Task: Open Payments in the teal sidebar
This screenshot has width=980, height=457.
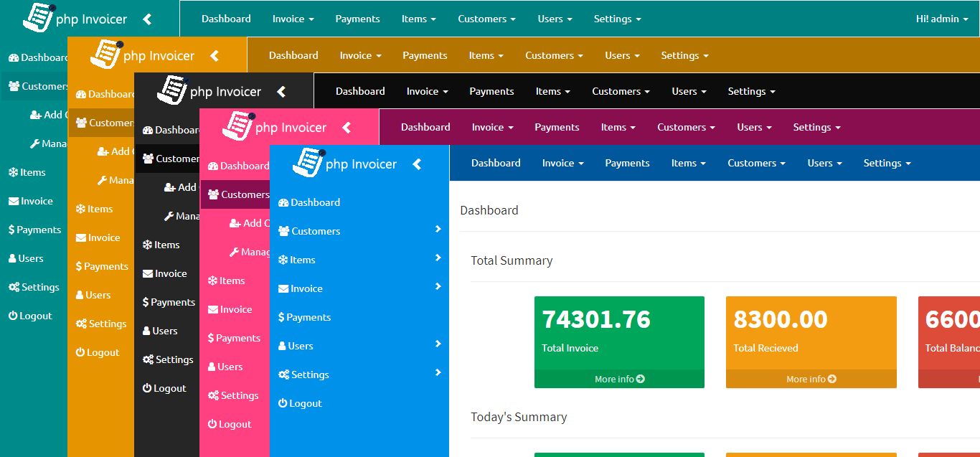Action: click(34, 230)
